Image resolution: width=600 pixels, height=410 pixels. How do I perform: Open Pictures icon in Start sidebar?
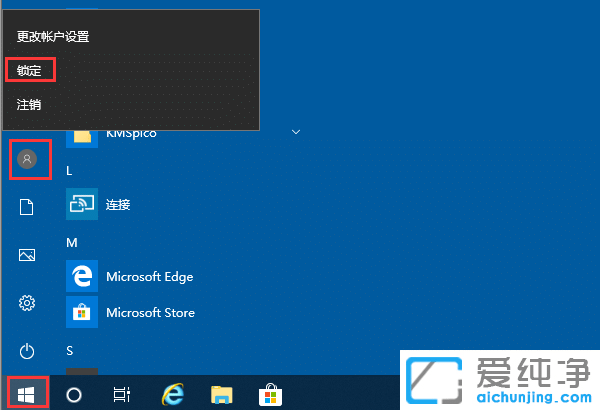point(27,255)
